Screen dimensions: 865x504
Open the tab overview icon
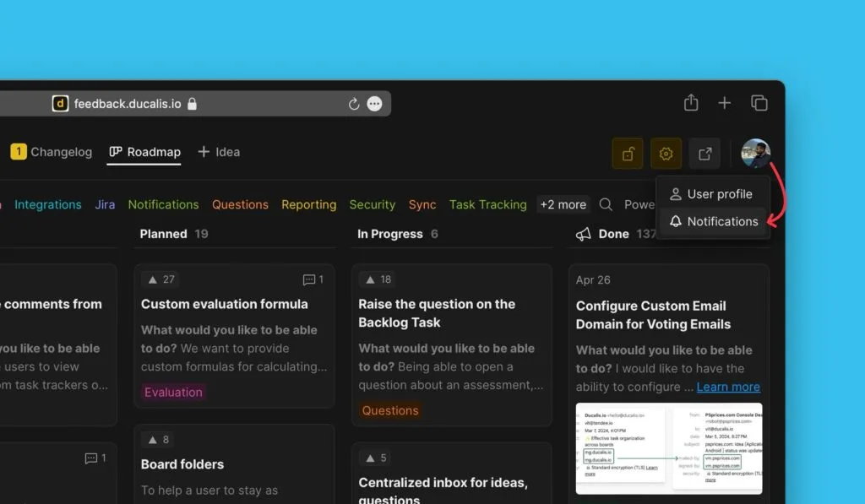click(759, 103)
